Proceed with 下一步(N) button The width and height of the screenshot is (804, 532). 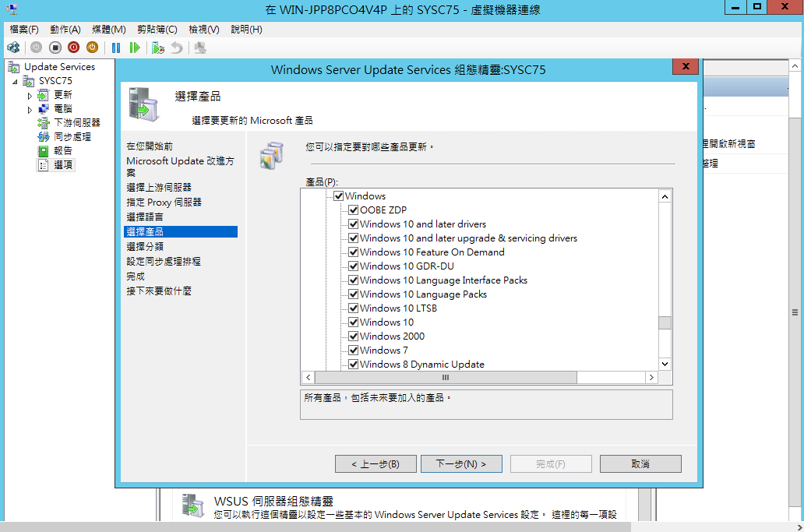click(461, 463)
